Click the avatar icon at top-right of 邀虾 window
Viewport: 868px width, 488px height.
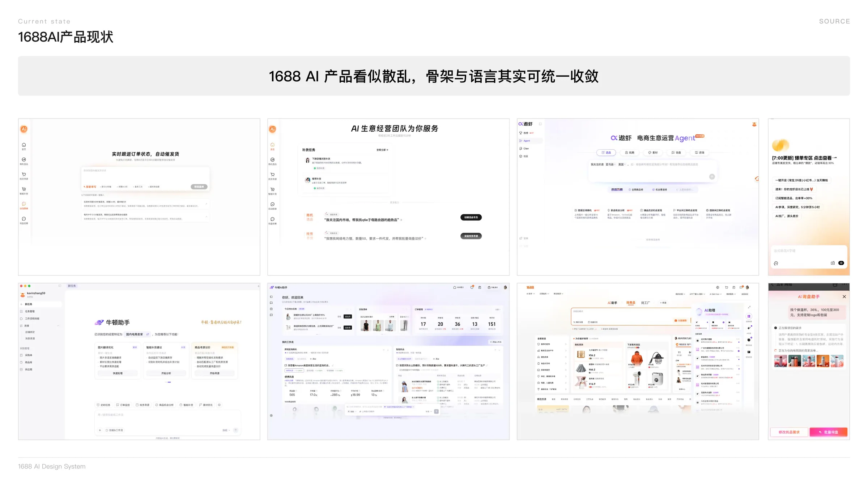pyautogui.click(x=754, y=124)
